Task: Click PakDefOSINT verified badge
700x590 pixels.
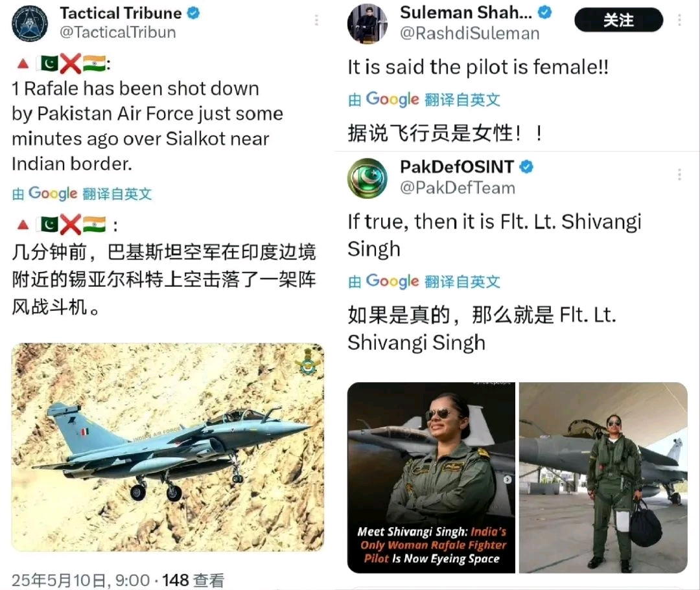Action: [527, 167]
